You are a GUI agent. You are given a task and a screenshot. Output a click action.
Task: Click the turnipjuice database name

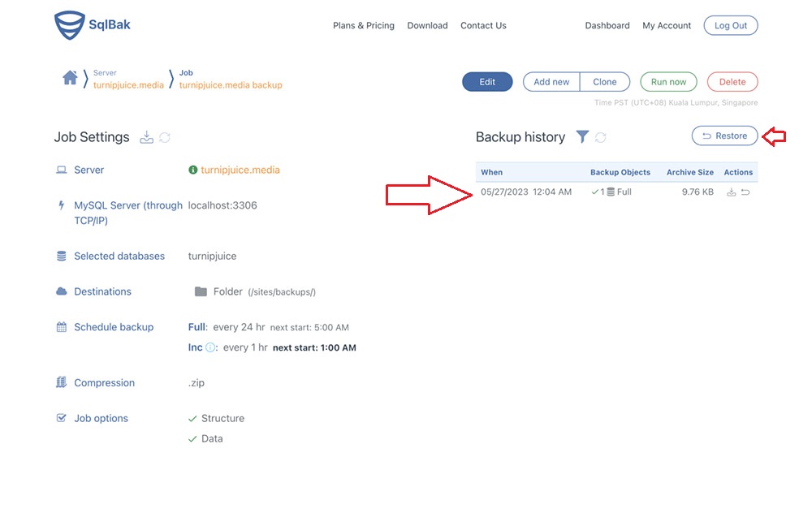[212, 256]
